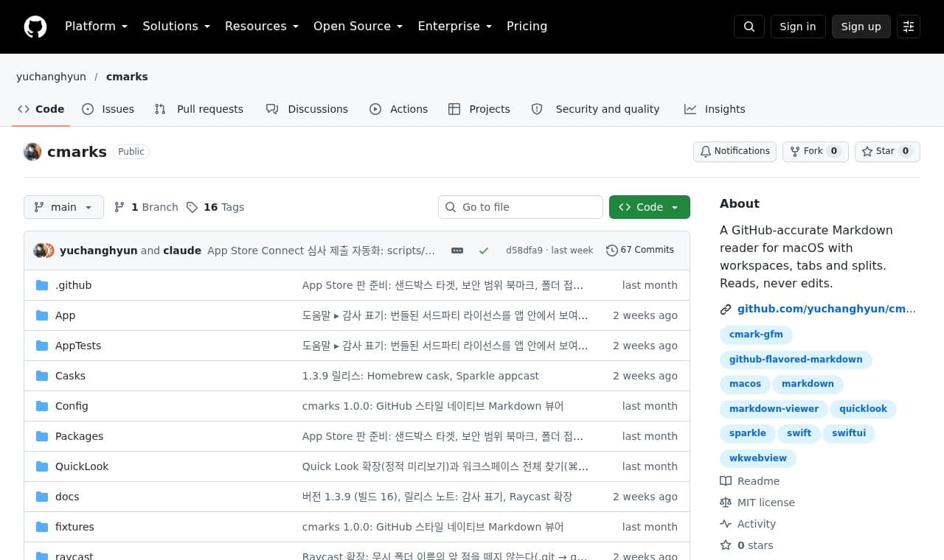
Task: Focus the Go to file field
Action: click(521, 207)
